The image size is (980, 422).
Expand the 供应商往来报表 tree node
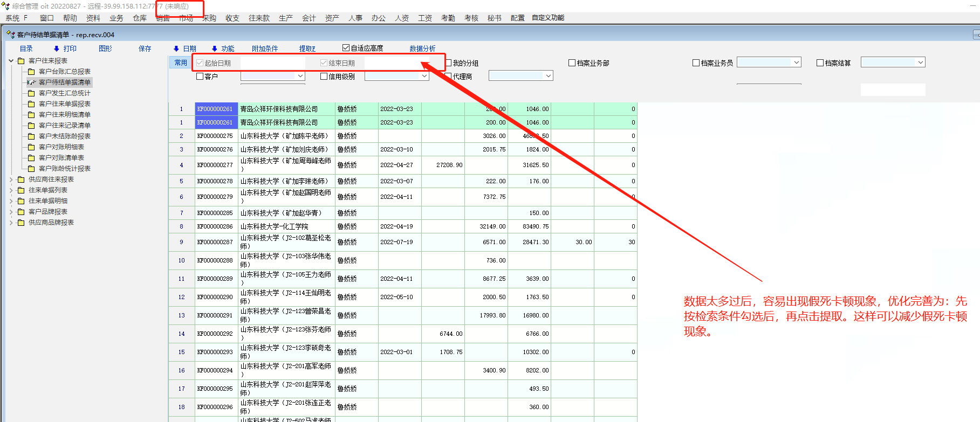pos(11,179)
